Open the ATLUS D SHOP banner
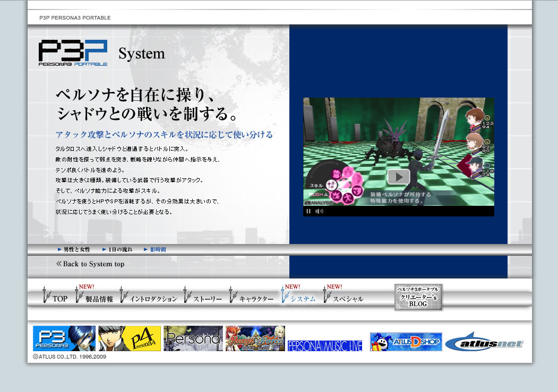Image resolution: width=558 pixels, height=392 pixels. tap(406, 342)
